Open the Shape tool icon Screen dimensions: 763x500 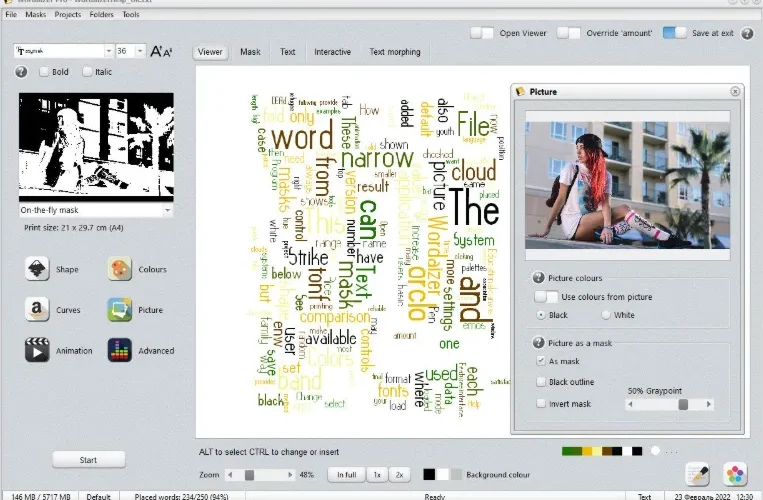click(x=37, y=269)
